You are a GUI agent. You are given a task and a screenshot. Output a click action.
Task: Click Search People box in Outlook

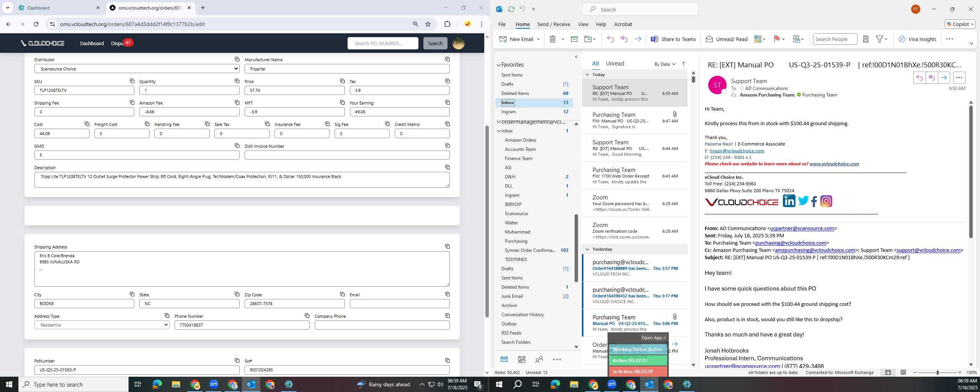point(835,39)
